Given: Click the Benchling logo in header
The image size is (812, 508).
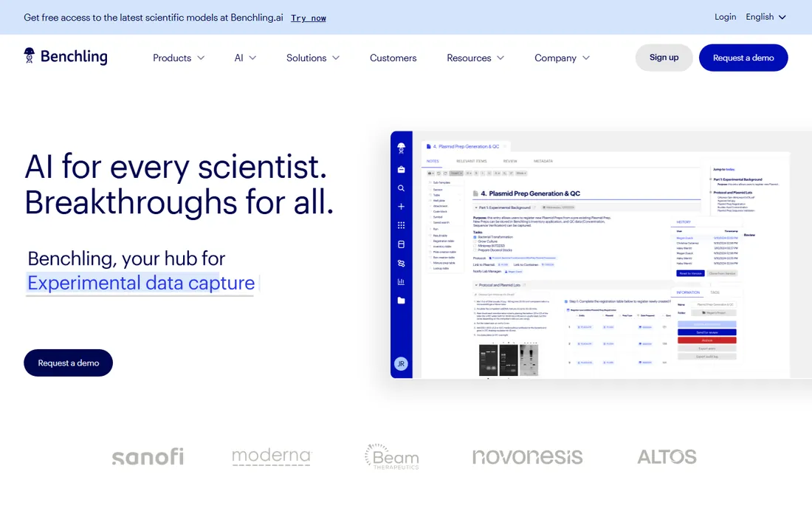Looking at the screenshot, I should (66, 56).
